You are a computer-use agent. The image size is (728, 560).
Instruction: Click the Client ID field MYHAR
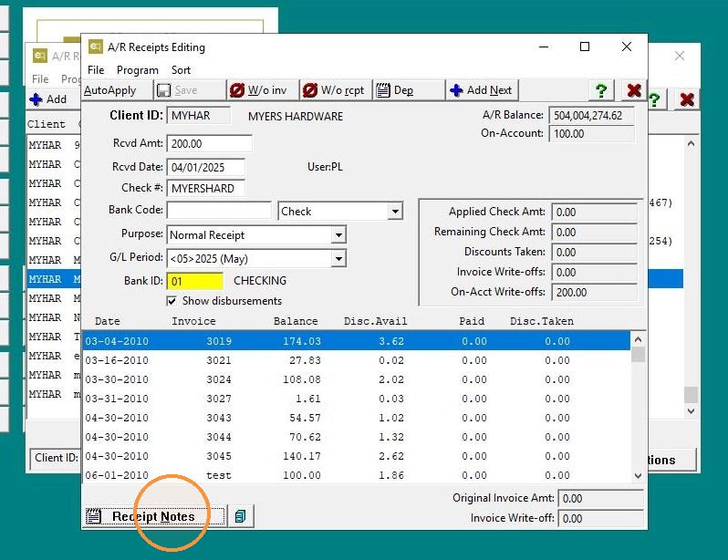click(x=199, y=116)
